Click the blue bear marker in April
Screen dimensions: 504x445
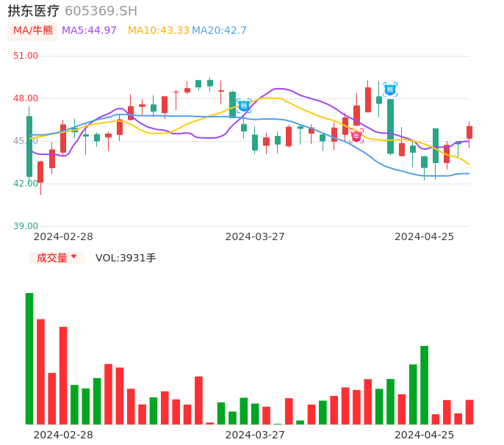pos(390,90)
